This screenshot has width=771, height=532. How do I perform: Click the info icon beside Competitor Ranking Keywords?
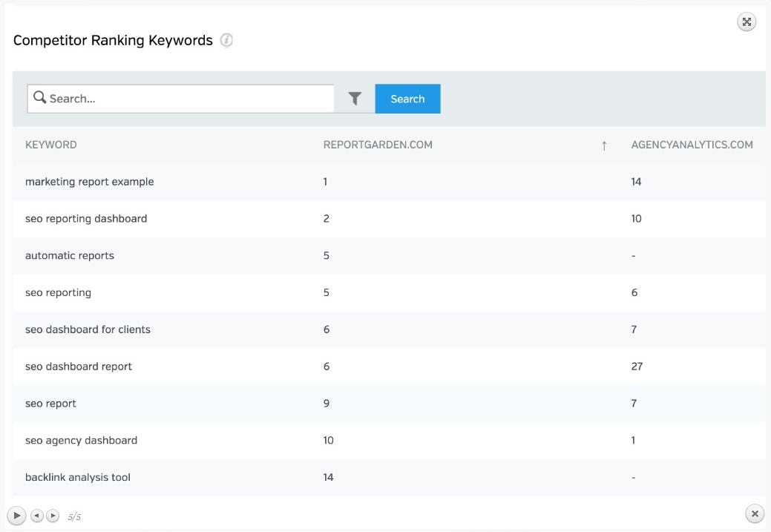(x=226, y=41)
